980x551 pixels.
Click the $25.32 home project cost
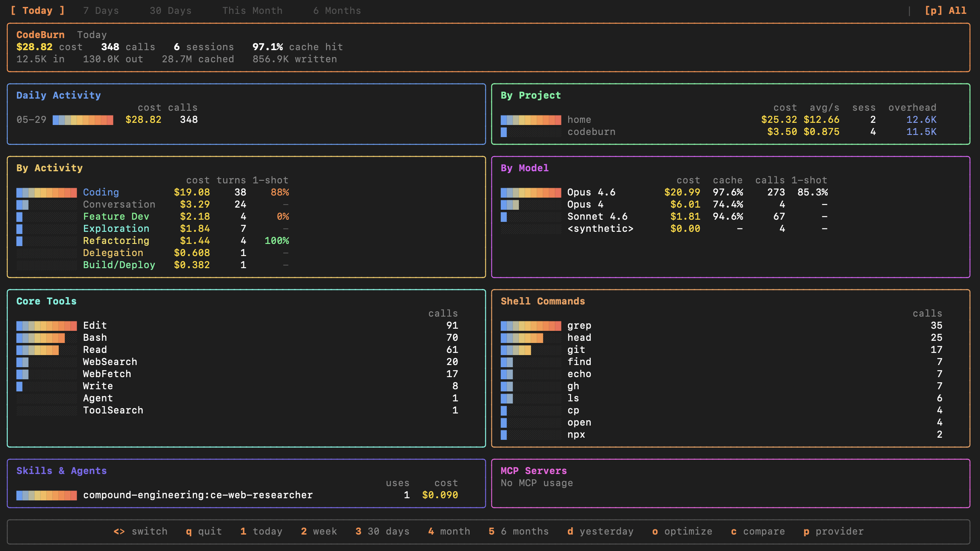tap(779, 119)
